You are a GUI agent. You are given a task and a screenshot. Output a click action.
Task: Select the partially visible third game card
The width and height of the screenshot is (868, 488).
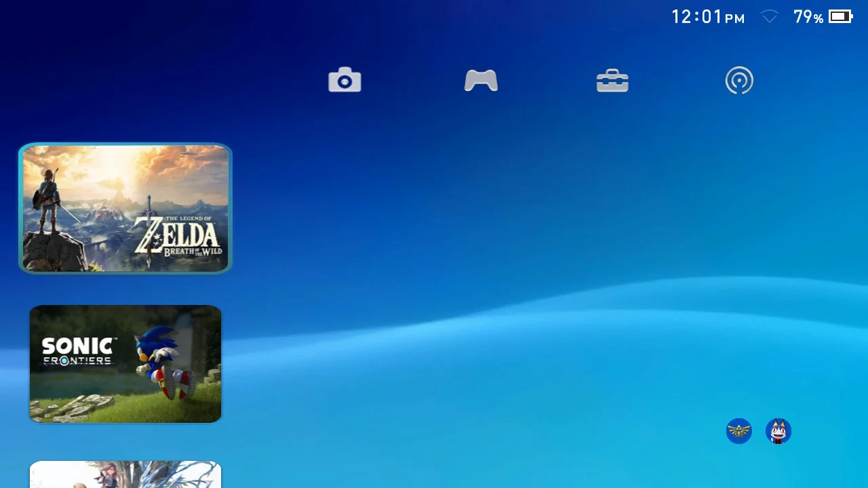coord(125,474)
